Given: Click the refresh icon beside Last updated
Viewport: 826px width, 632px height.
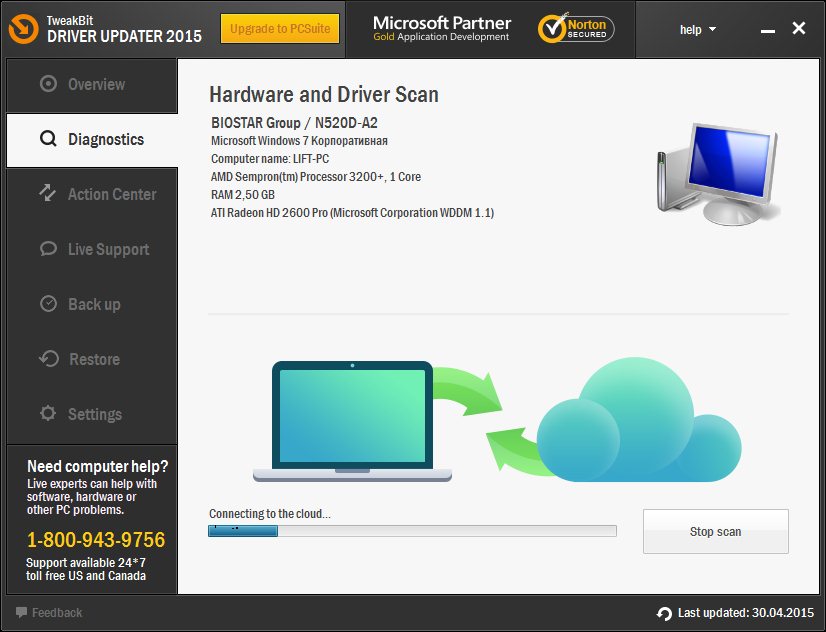Looking at the screenshot, I should tap(664, 613).
